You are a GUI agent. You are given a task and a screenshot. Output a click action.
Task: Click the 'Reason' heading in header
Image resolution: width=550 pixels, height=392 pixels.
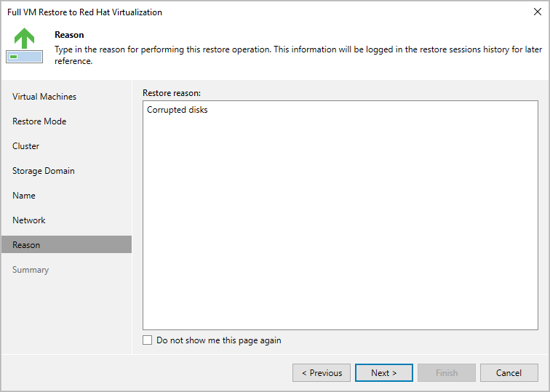69,35
